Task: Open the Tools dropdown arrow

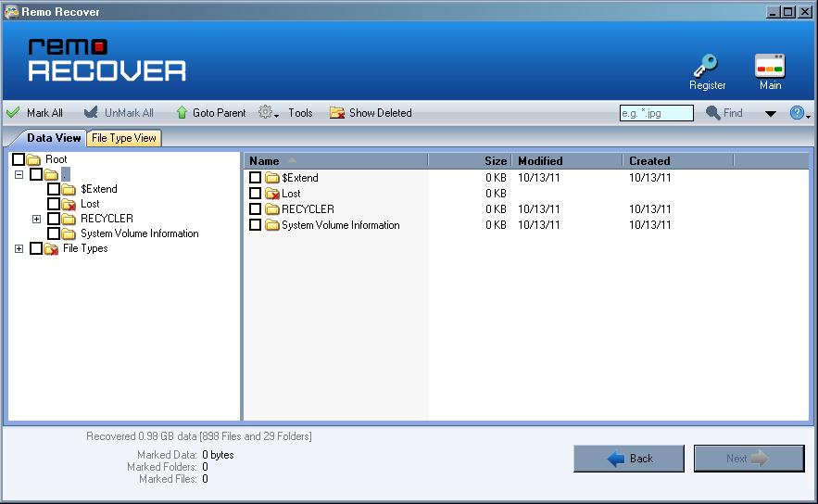Action: [x=276, y=116]
